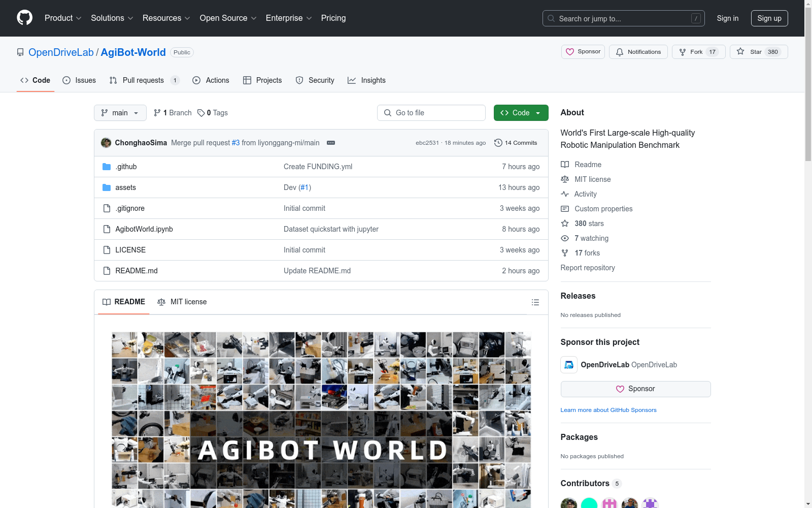Click the .github folder icon

[107, 167]
